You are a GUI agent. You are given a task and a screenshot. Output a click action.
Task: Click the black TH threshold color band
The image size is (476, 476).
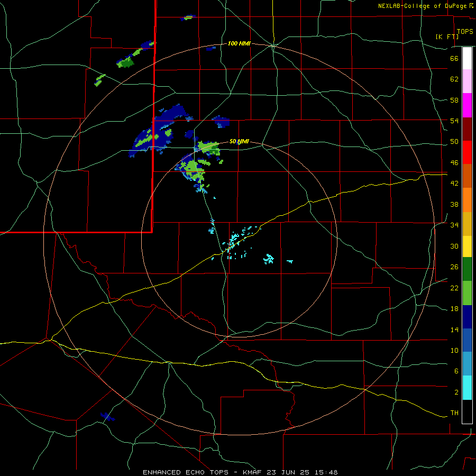coord(467,411)
